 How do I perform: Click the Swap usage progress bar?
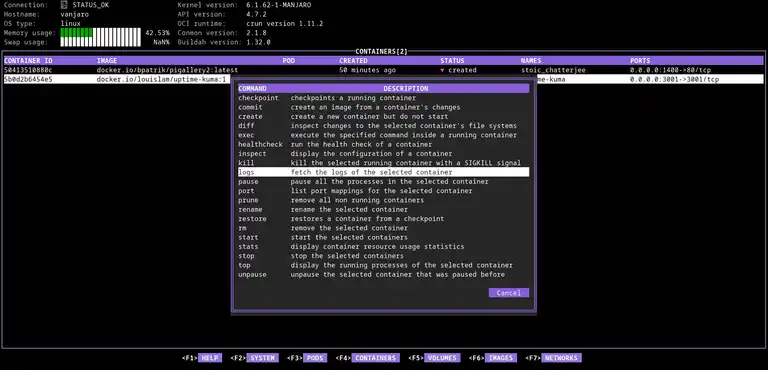point(100,42)
